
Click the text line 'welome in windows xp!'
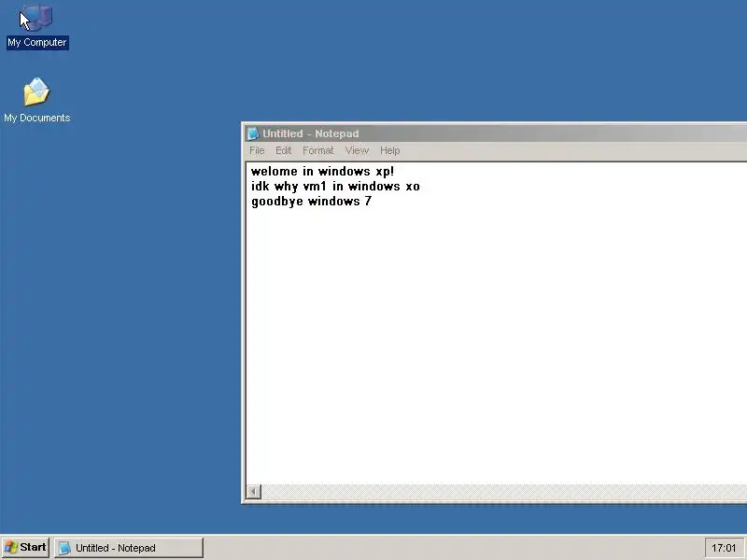[x=322, y=172]
